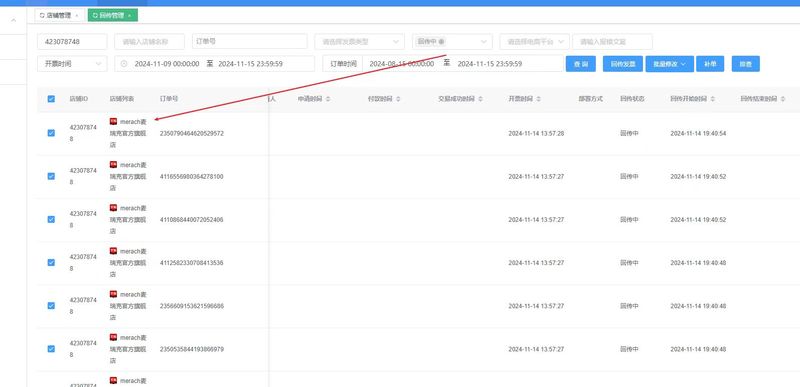The width and height of the screenshot is (800, 387).
Task: Click the 店铺ID column header
Action: pos(79,99)
